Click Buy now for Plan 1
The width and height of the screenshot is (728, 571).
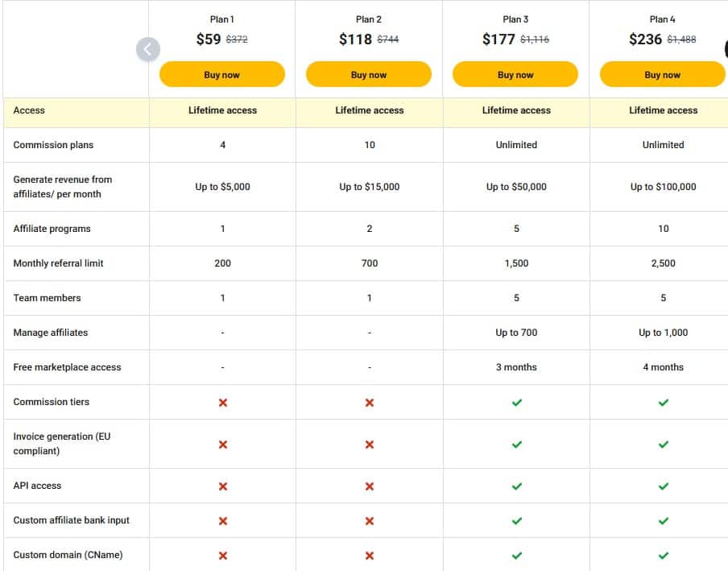(221, 74)
